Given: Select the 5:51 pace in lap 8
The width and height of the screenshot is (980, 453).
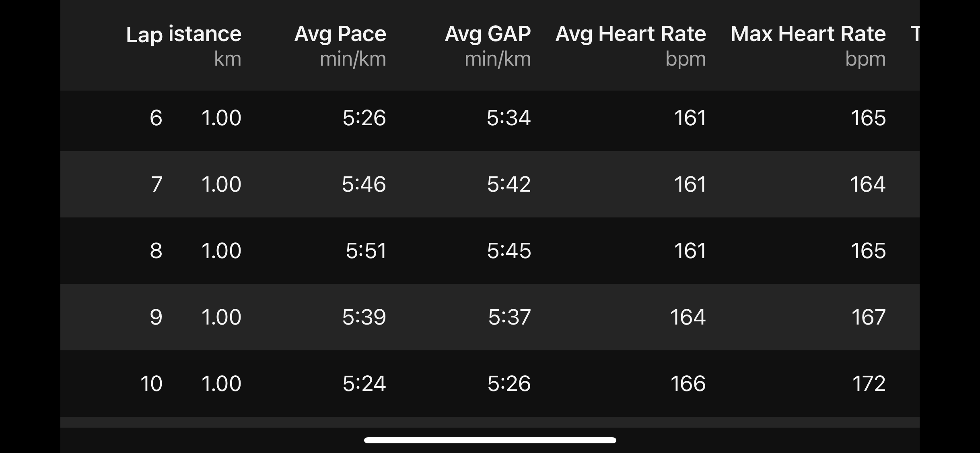Looking at the screenshot, I should [x=366, y=251].
